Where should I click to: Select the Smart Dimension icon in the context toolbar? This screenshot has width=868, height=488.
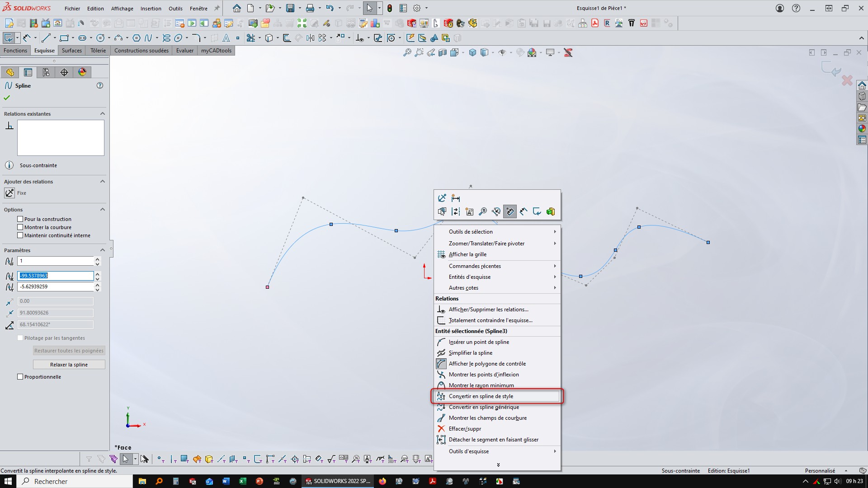click(x=455, y=198)
